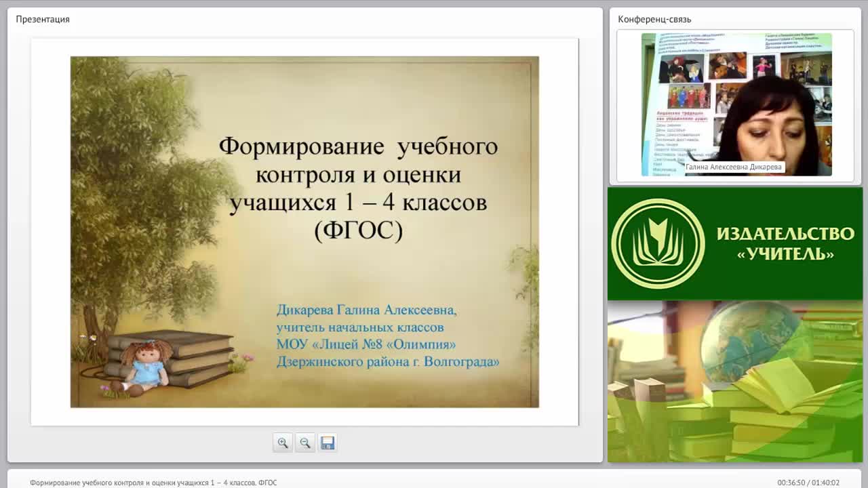This screenshot has width=868, height=488.
Task: Click the presenter name label Галина Алексеевна Дикарева
Action: (734, 167)
